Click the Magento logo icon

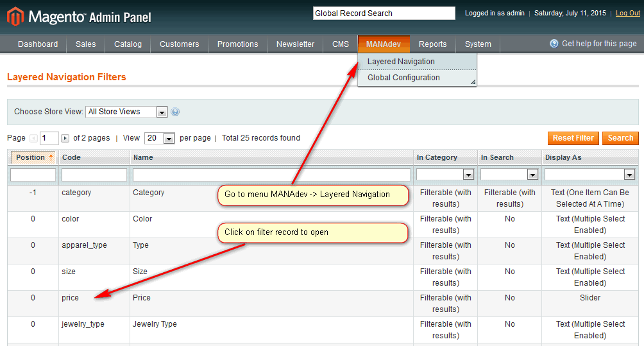coord(15,17)
